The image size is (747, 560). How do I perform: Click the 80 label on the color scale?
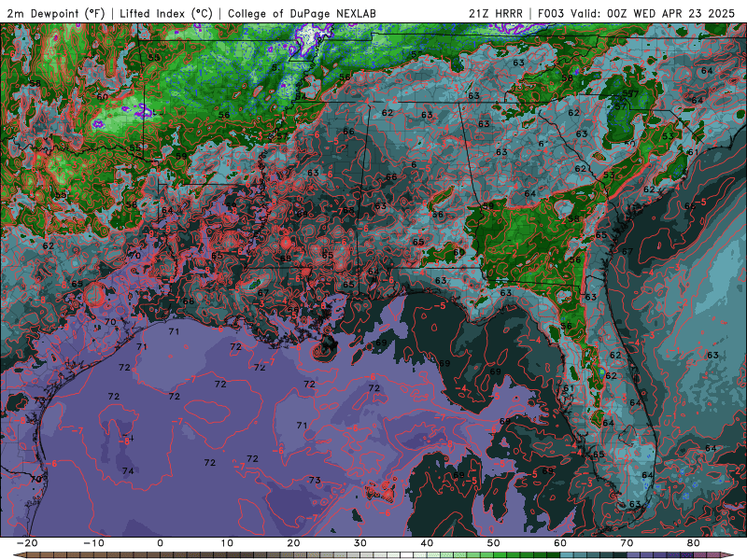694,543
